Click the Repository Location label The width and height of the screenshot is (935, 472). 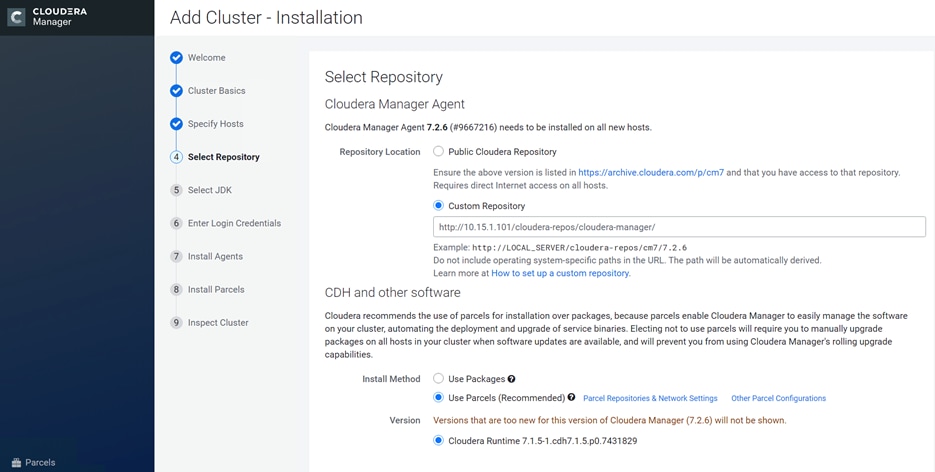pos(380,152)
